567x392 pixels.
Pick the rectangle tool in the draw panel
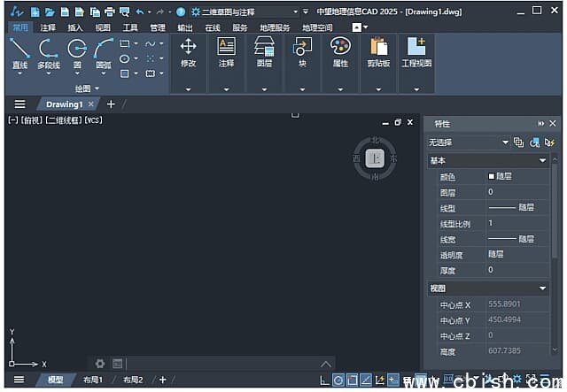point(125,43)
